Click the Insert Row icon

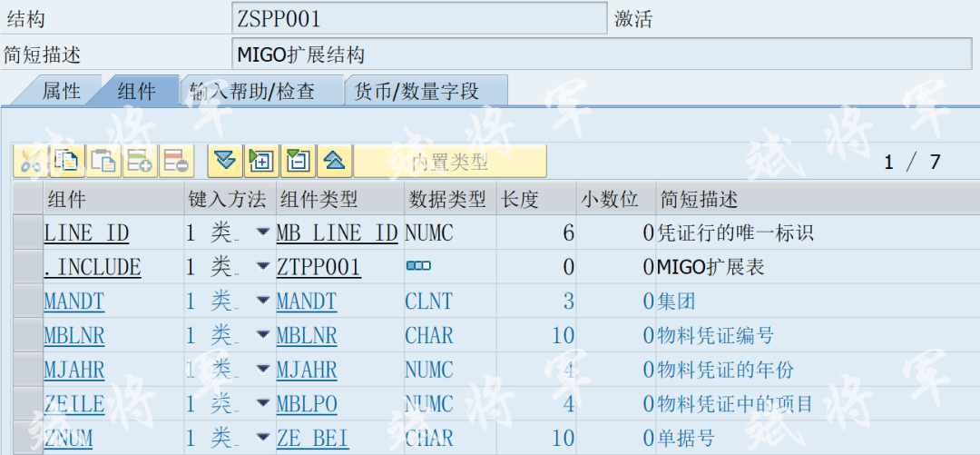click(x=140, y=162)
